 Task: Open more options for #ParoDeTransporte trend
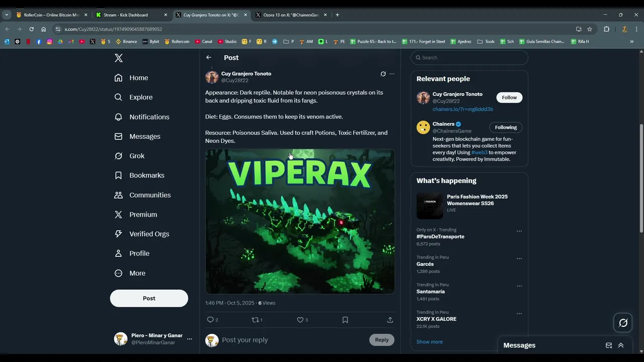[519, 231]
